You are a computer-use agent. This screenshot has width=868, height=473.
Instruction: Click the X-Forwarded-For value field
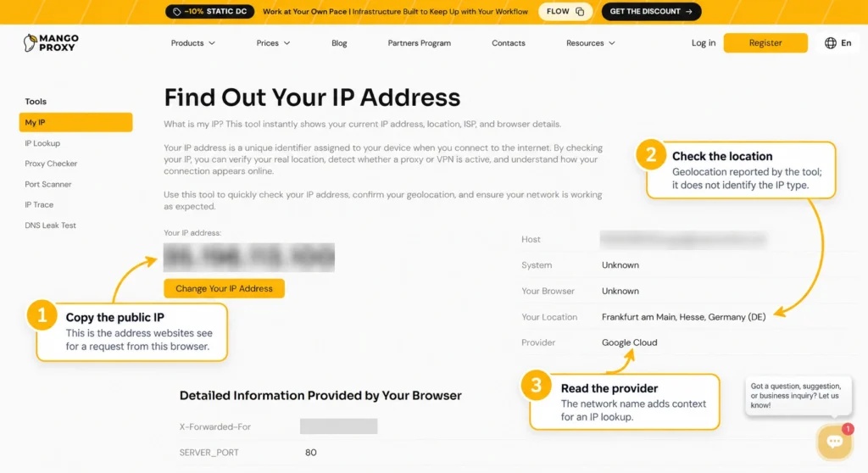[339, 426]
